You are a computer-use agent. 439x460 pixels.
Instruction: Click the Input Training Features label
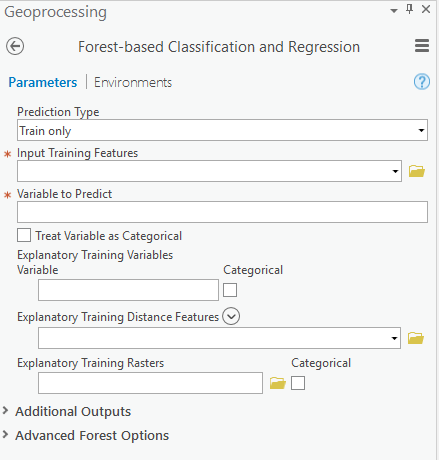[77, 153]
